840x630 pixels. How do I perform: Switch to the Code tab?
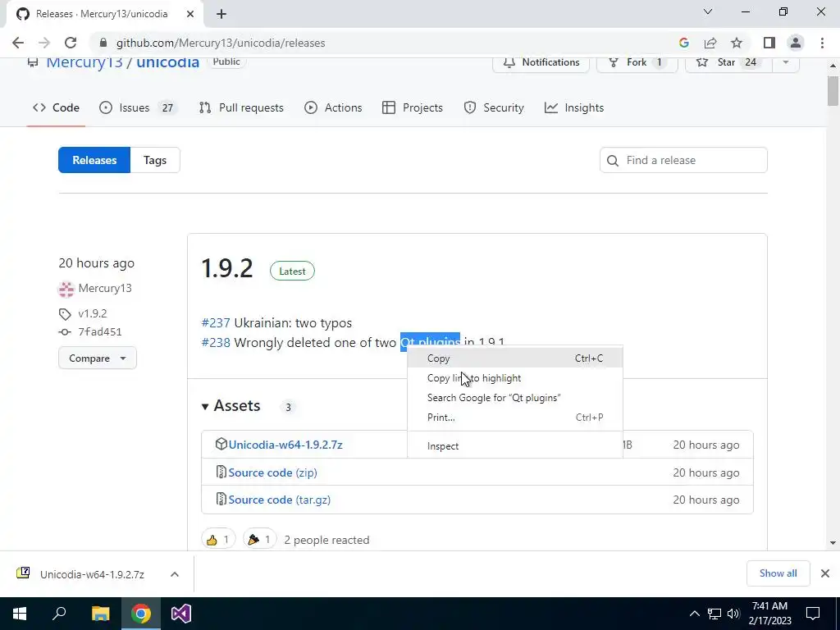tap(56, 107)
